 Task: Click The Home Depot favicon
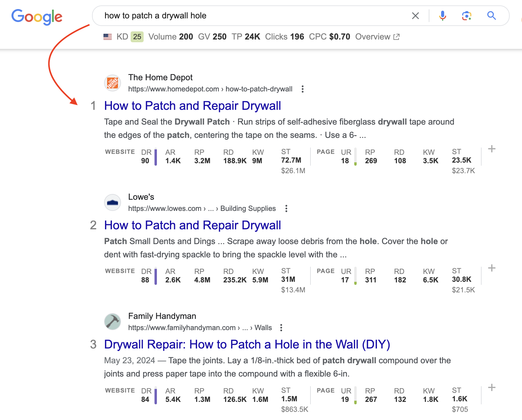click(x=113, y=83)
